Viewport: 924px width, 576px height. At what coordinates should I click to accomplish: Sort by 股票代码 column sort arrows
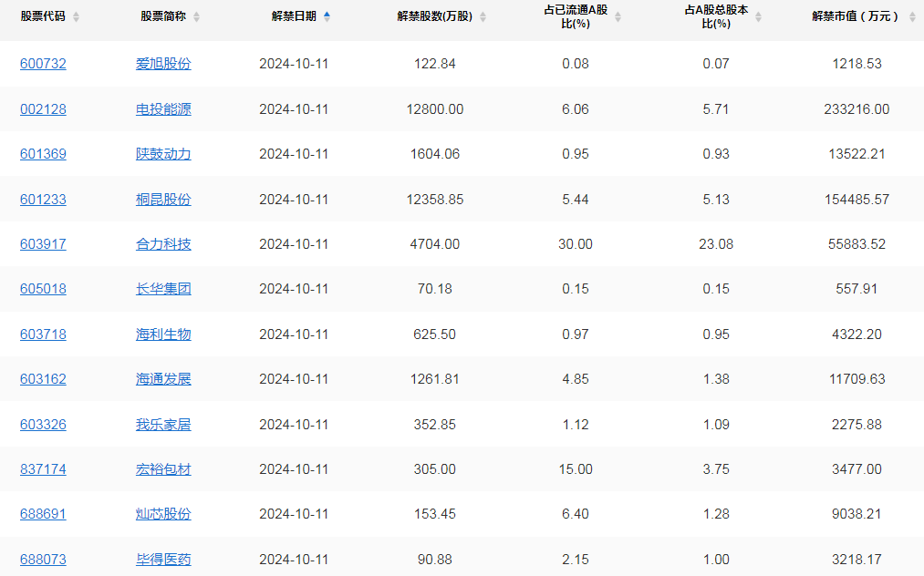[x=76, y=17]
